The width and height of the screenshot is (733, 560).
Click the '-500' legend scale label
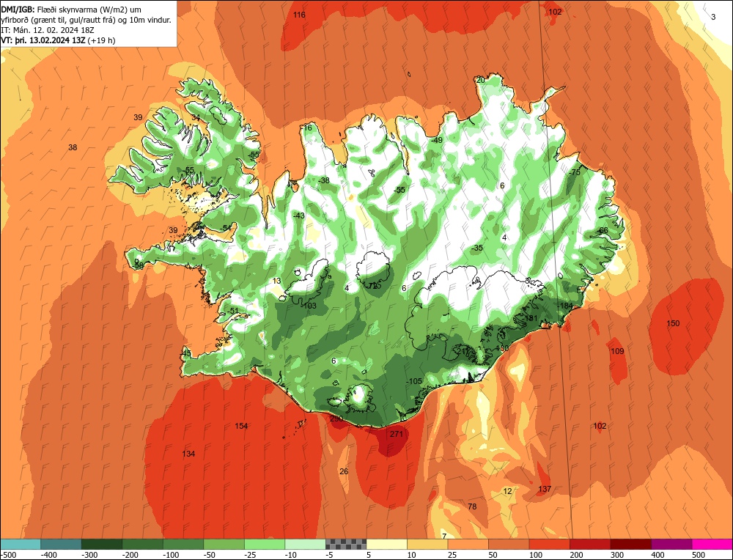(8, 555)
